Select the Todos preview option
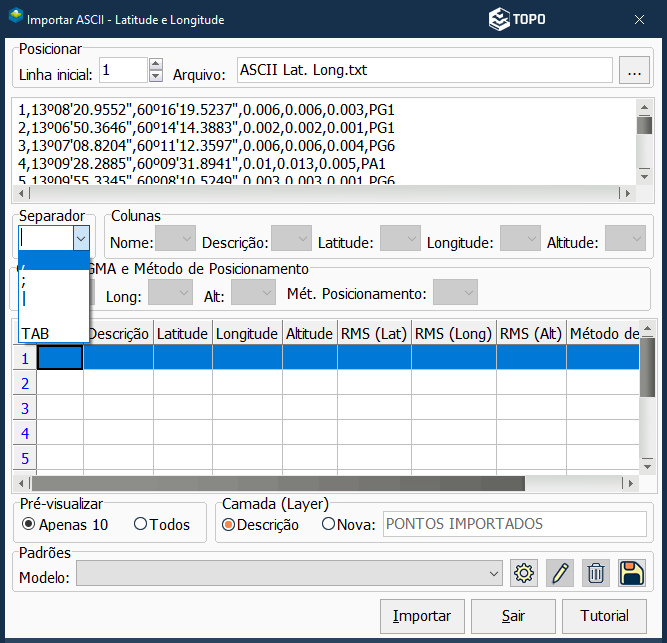Viewport: 667px width, 643px height. click(140, 524)
